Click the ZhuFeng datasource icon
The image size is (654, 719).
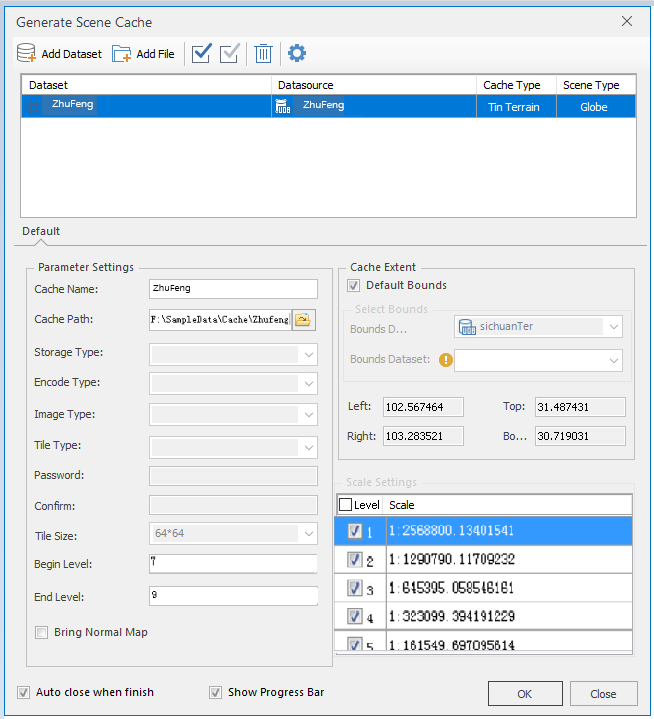pos(283,106)
